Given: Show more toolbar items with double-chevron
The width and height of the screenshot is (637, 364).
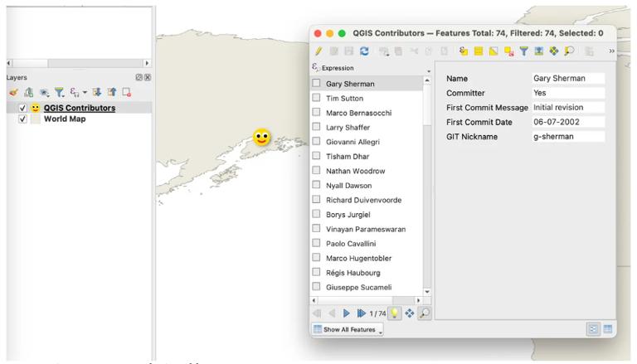Looking at the screenshot, I should [x=611, y=51].
